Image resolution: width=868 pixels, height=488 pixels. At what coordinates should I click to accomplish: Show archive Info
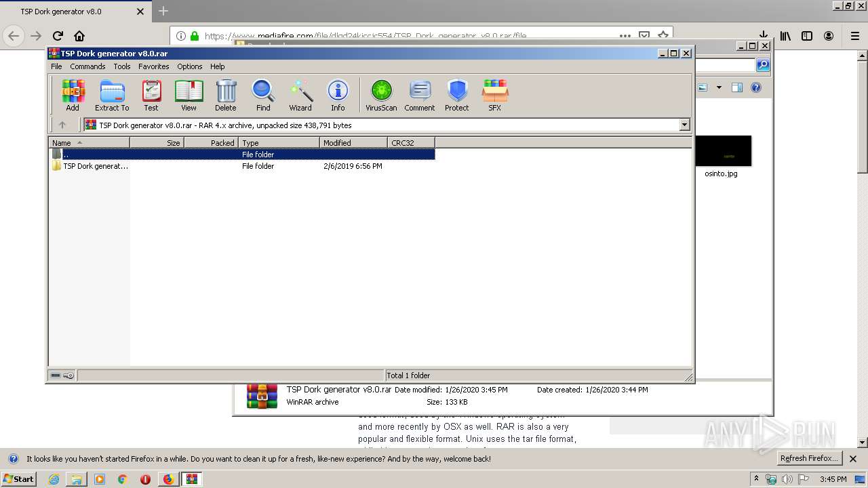coord(338,95)
